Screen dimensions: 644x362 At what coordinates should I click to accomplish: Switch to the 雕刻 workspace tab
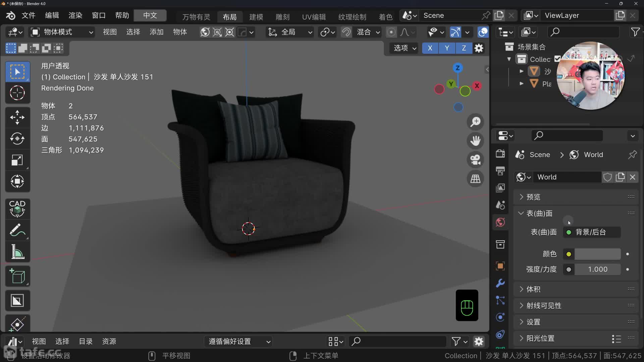pos(282,17)
